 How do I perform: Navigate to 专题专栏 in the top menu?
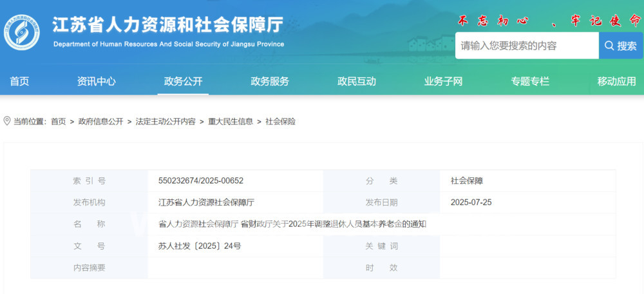pos(530,81)
